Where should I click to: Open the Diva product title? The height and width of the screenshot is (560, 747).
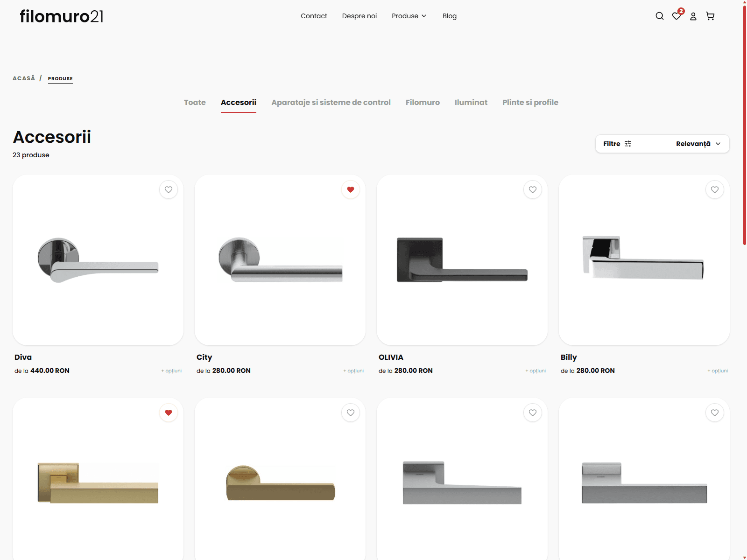click(x=23, y=357)
